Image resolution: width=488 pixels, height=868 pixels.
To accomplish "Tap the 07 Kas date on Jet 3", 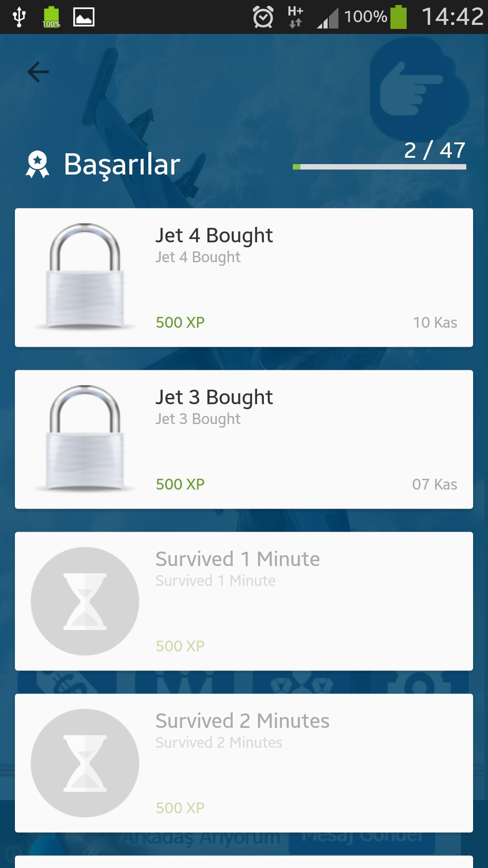I will click(x=434, y=484).
